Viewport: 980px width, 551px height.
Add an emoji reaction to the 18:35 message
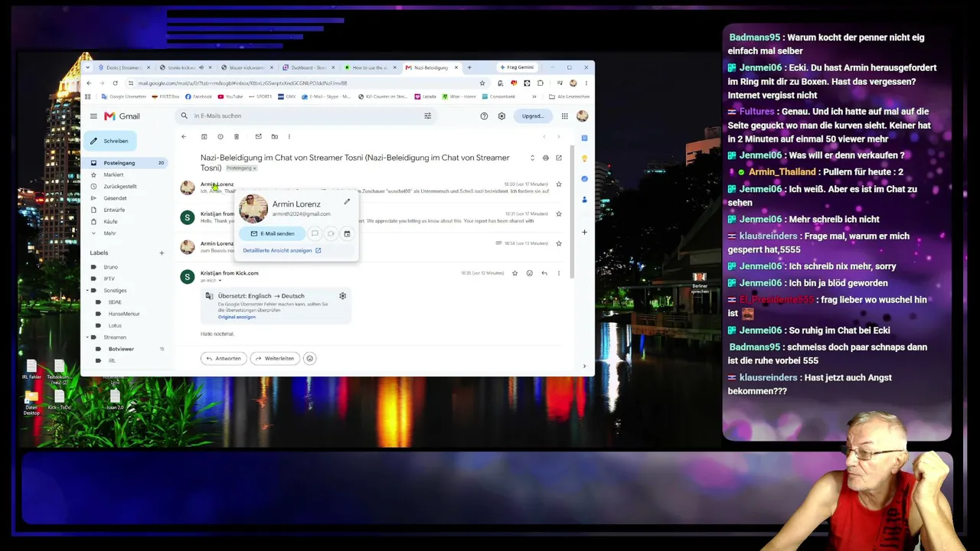[x=529, y=273]
